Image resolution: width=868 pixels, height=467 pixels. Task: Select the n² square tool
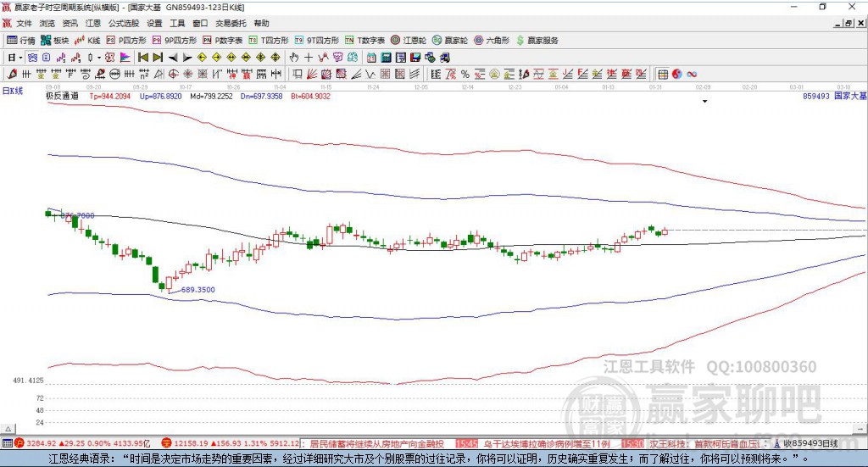(144, 74)
